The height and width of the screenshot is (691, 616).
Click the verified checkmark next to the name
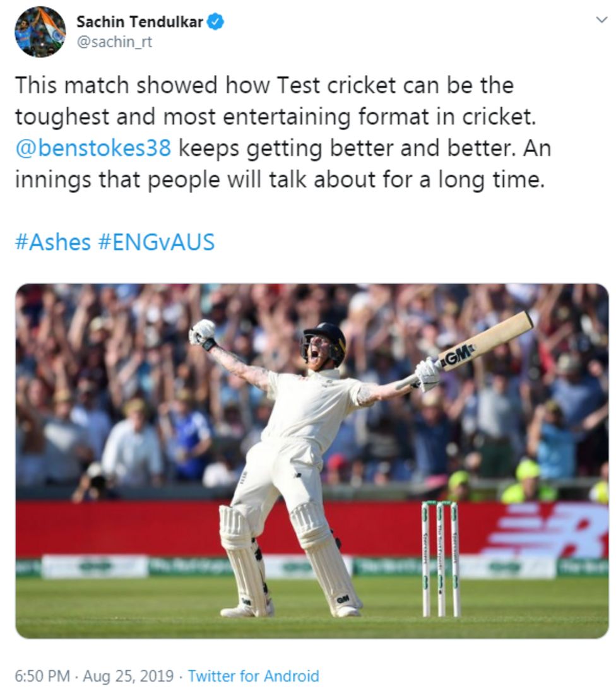click(x=216, y=20)
